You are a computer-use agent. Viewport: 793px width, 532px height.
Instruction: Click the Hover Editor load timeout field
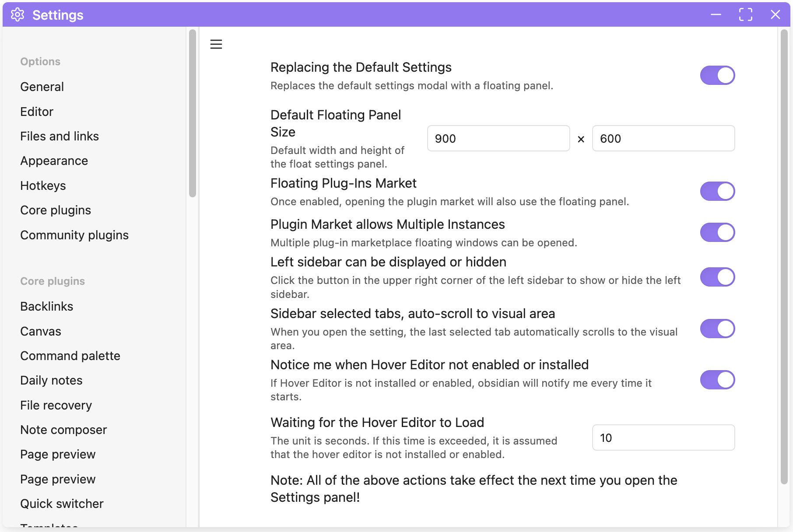[663, 437]
